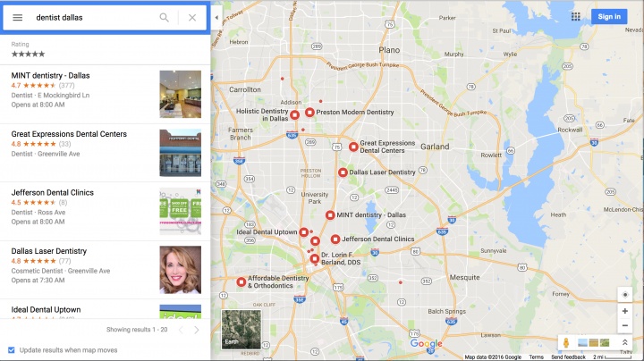Select Ideal Dental Uptown map pin
The width and height of the screenshot is (644, 361).
[x=303, y=232]
